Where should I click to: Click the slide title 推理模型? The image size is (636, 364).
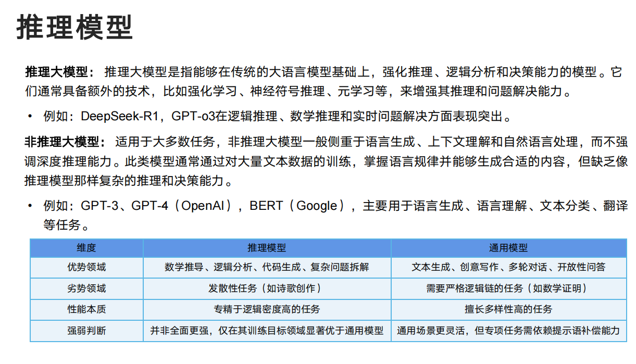74,28
